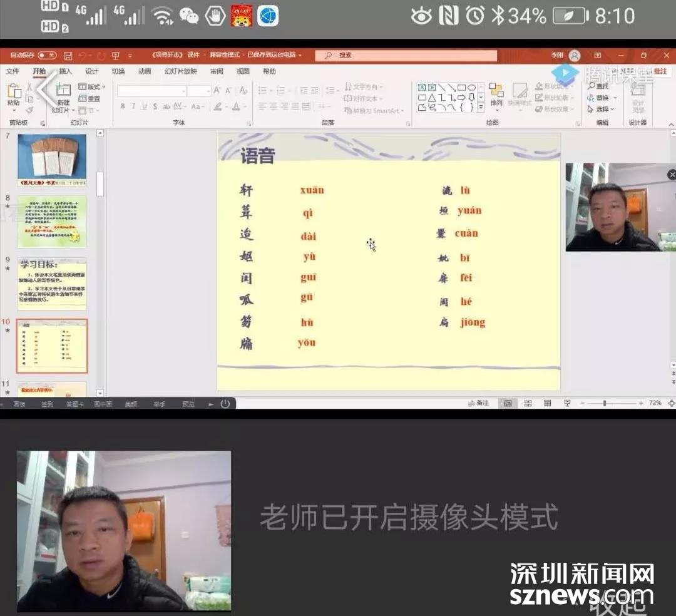
Task: Click the Save icon in title bar
Action: click(68, 56)
